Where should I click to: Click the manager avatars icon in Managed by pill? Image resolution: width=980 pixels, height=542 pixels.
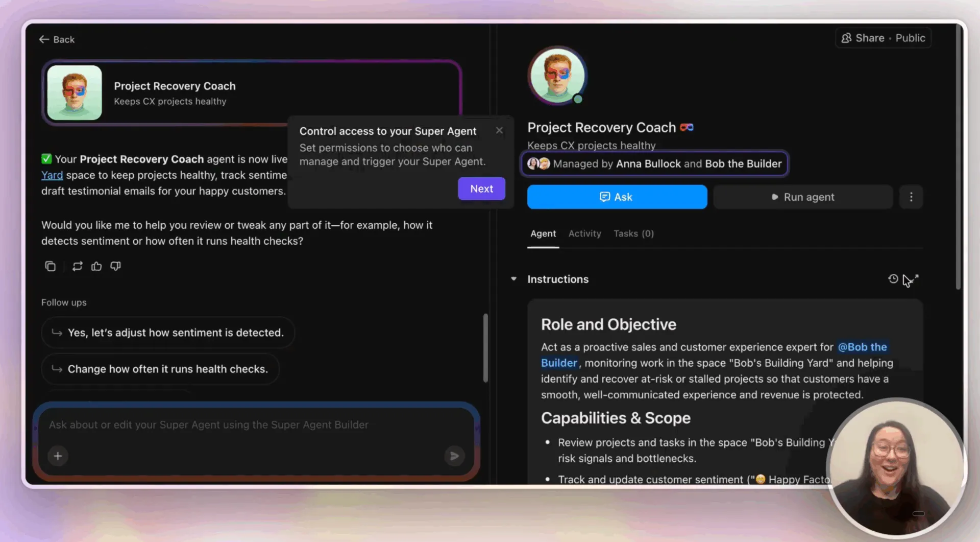tap(538, 163)
